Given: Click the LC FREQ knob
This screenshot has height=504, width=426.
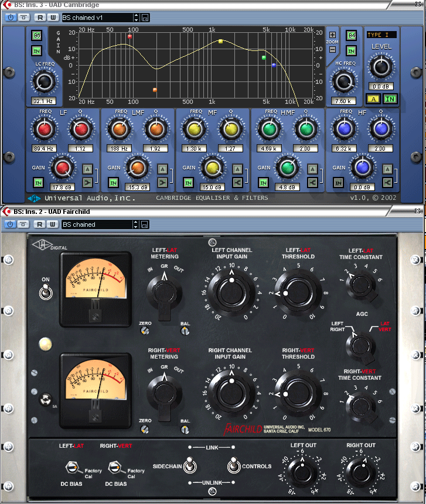Looking at the screenshot, I should (x=44, y=81).
